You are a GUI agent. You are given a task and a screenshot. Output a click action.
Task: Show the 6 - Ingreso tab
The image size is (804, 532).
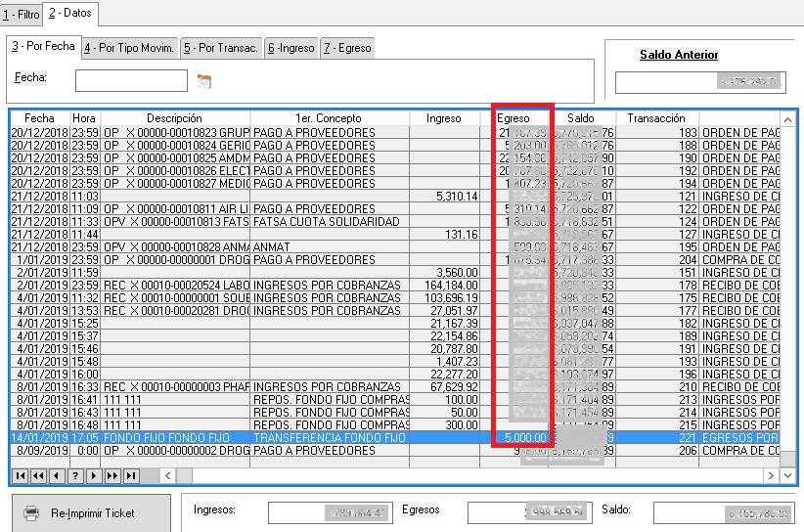point(291,48)
